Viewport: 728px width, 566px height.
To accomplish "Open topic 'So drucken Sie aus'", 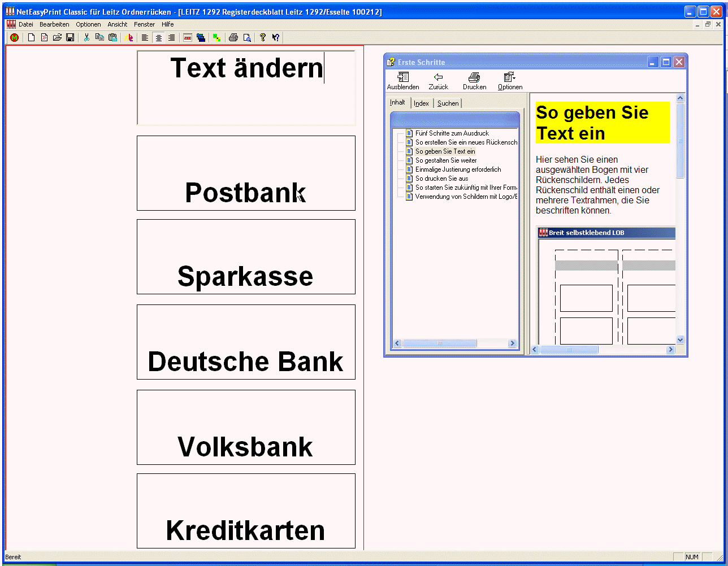I will [x=442, y=178].
